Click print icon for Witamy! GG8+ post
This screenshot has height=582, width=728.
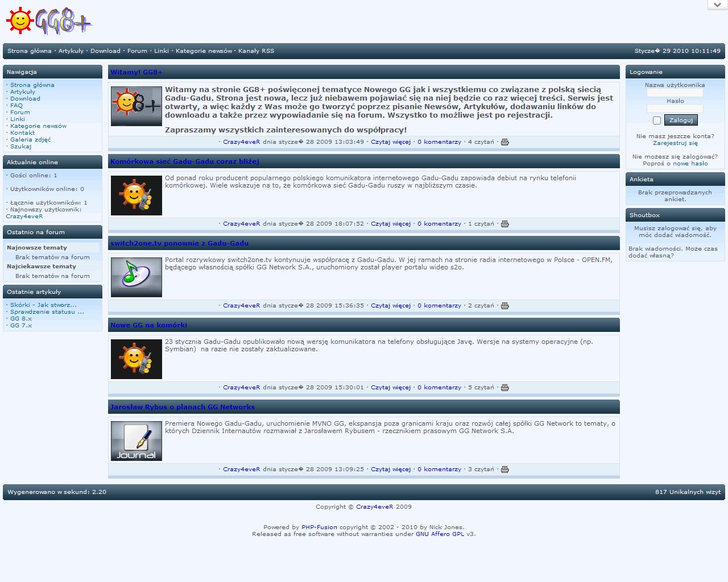pos(504,142)
